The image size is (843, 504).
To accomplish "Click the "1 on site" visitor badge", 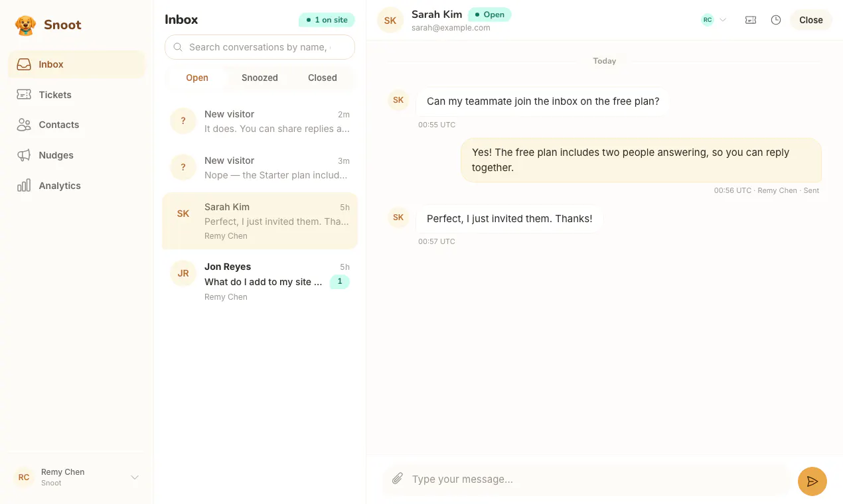I will (327, 20).
